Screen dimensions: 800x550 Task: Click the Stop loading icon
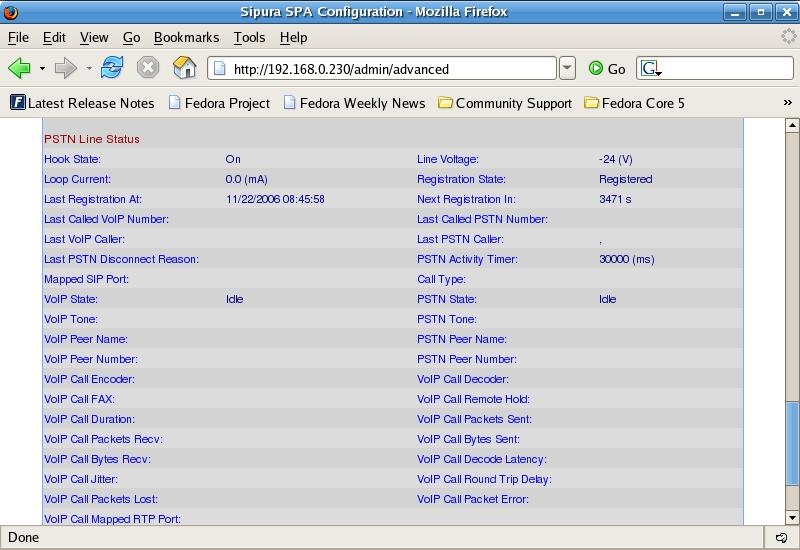click(x=148, y=68)
